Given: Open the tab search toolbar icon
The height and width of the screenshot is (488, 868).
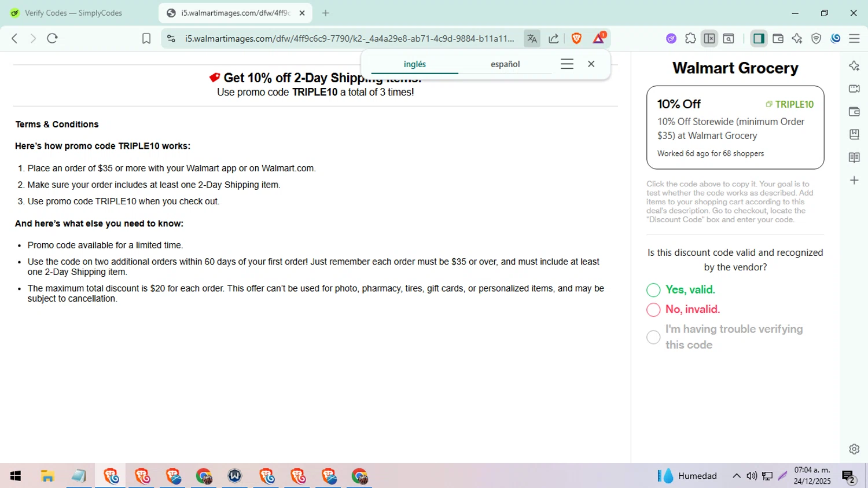Looking at the screenshot, I should [x=729, y=38].
